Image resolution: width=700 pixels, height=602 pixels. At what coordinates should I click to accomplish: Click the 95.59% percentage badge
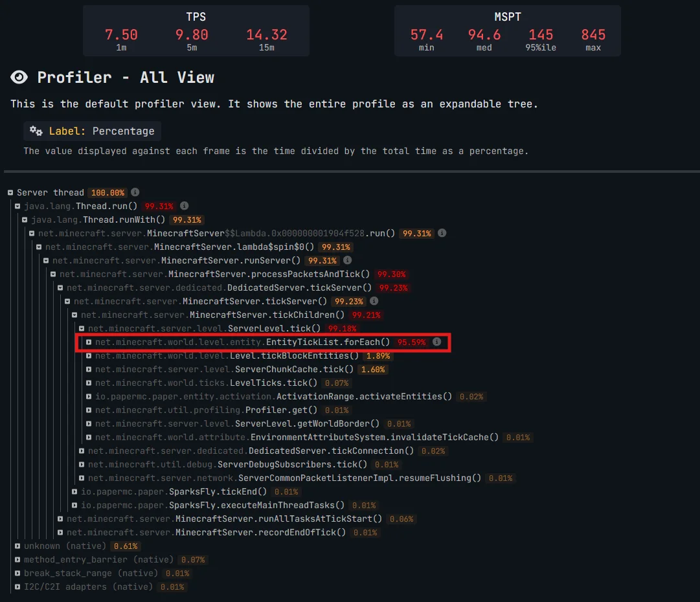click(x=411, y=342)
